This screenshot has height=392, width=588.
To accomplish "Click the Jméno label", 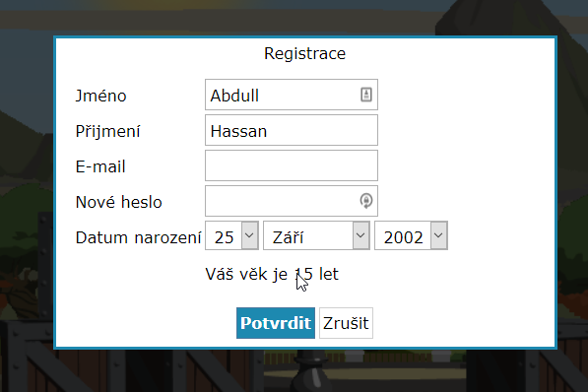I will pyautogui.click(x=100, y=97).
